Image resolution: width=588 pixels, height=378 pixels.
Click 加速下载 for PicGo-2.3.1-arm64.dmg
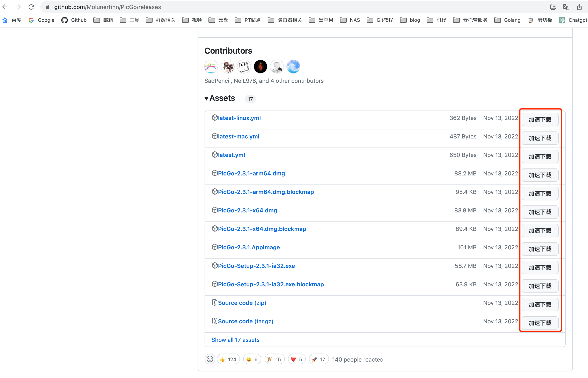coord(540,175)
